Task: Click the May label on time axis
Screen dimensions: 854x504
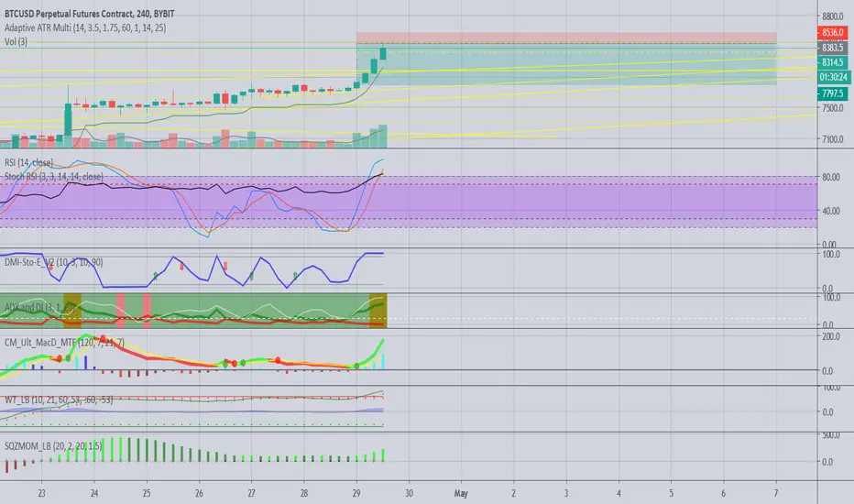Action: [x=461, y=493]
